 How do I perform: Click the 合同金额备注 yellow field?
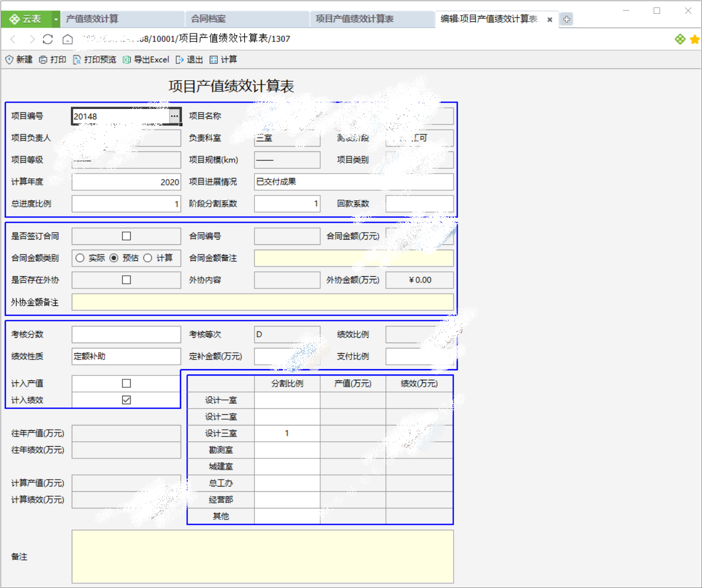click(354, 258)
